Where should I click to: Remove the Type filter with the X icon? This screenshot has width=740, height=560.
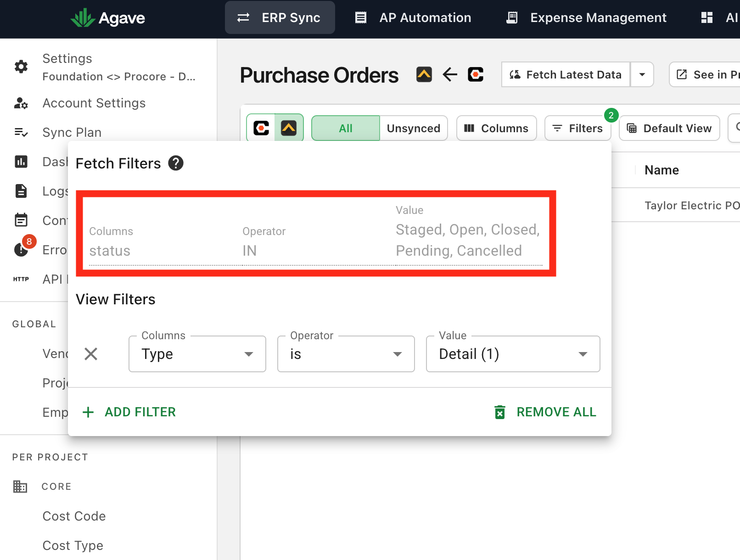point(91,354)
